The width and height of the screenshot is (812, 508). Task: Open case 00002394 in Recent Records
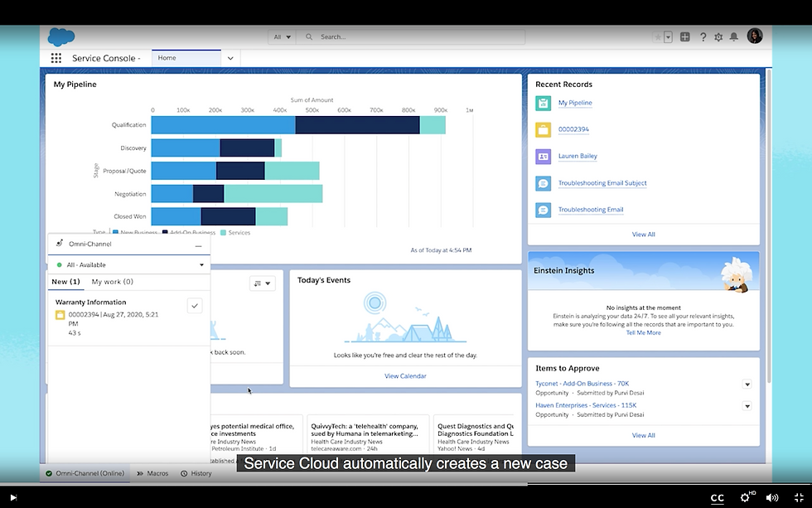point(573,129)
